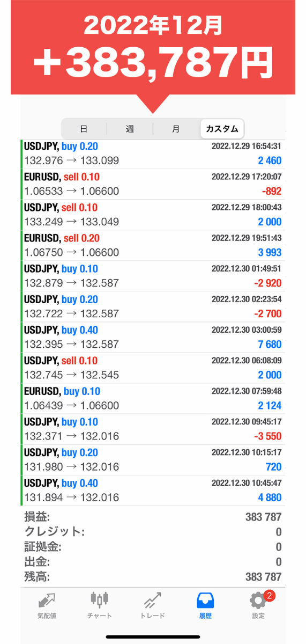Viewport: 306px width, 644px height.
Task: Select the カスタム period tab
Action: click(x=222, y=129)
